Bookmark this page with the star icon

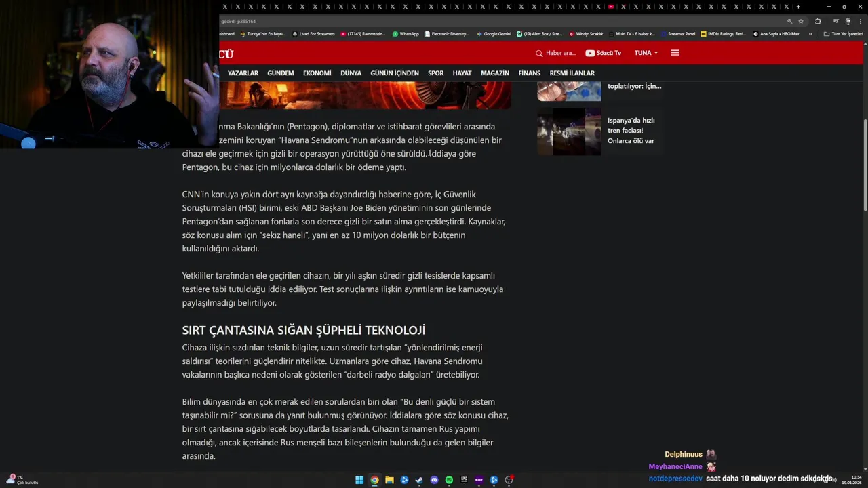point(801,22)
